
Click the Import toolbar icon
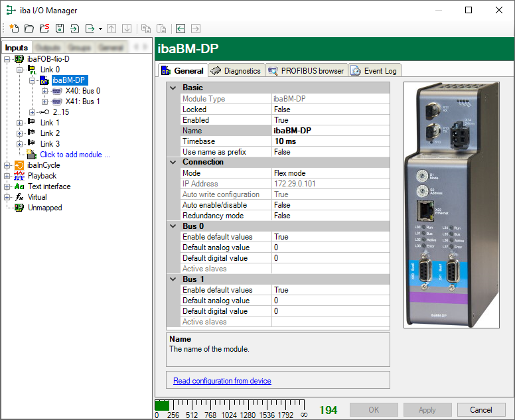click(x=74, y=29)
